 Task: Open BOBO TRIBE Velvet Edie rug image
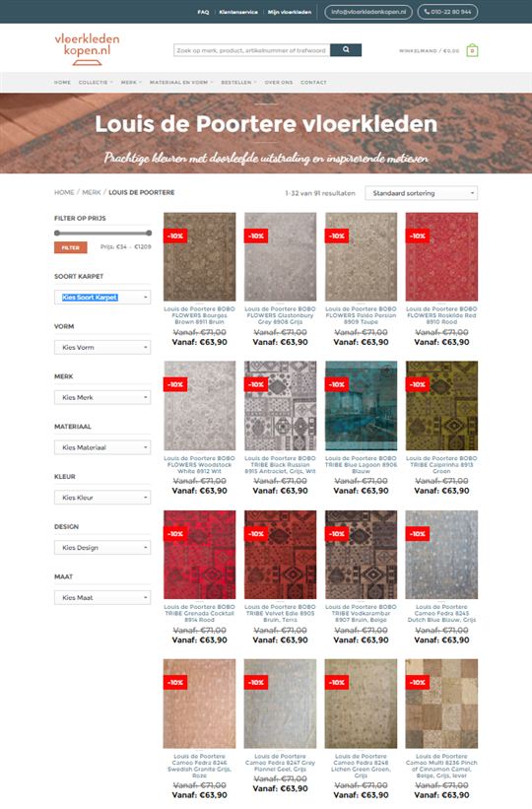[280, 555]
